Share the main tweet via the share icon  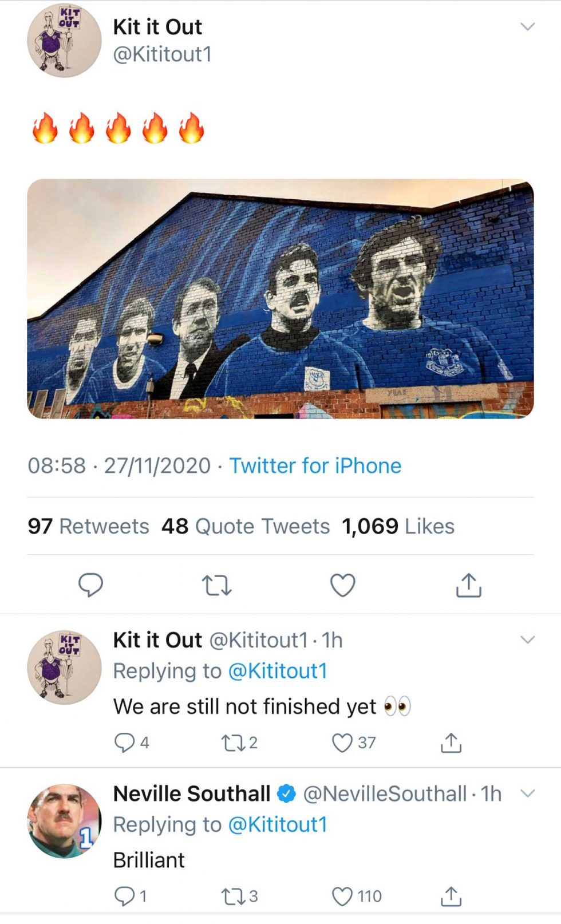tap(469, 585)
